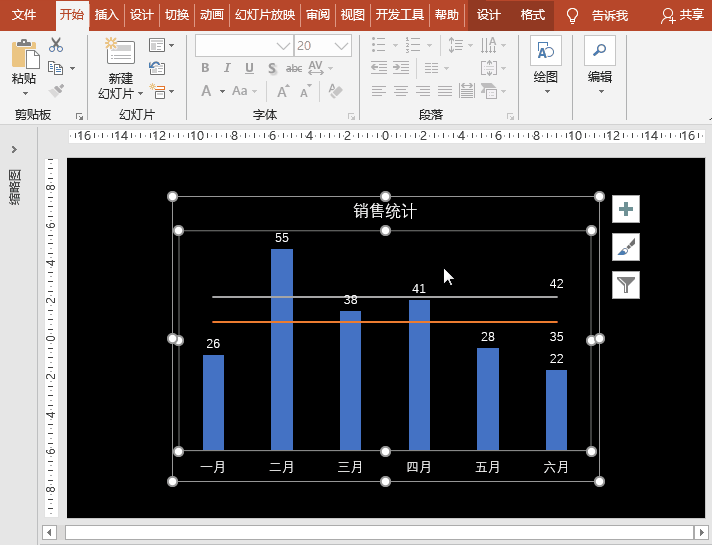Open the Copy dropdown arrow
The width and height of the screenshot is (712, 545).
(x=73, y=69)
